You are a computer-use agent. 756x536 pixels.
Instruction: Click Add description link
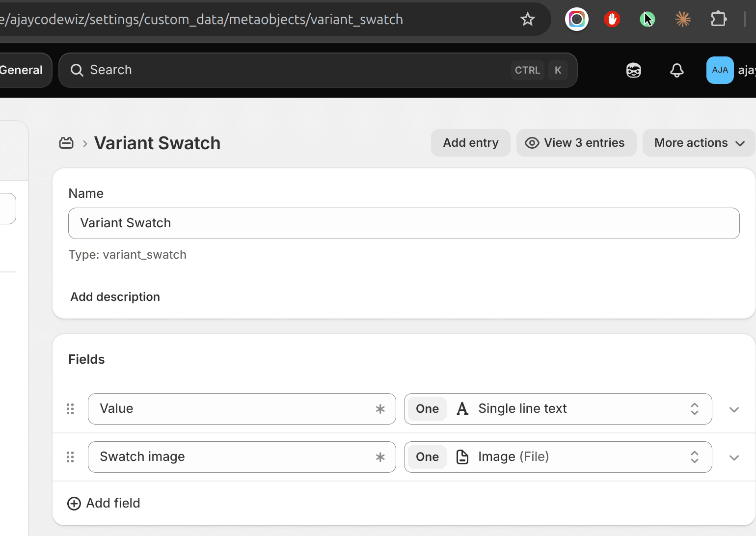[x=115, y=297]
